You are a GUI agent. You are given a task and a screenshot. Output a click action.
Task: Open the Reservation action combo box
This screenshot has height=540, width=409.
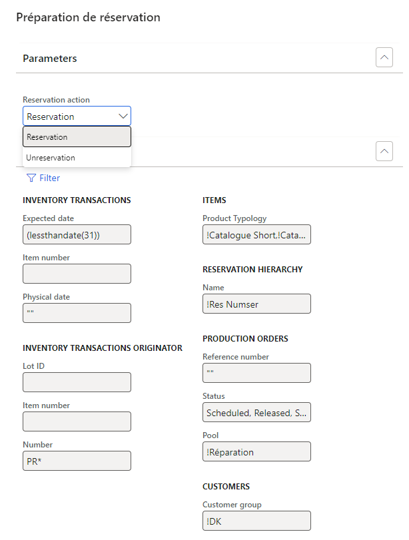(x=77, y=116)
